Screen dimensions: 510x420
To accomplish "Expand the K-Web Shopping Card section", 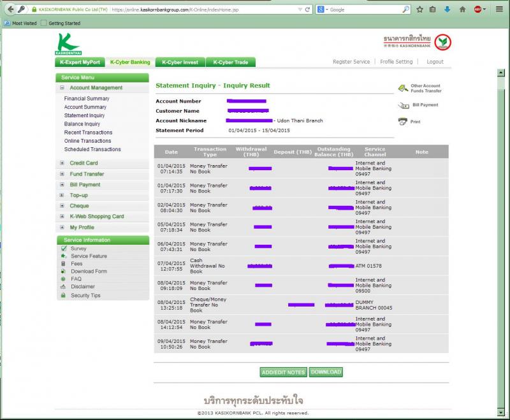I will click(x=62, y=216).
